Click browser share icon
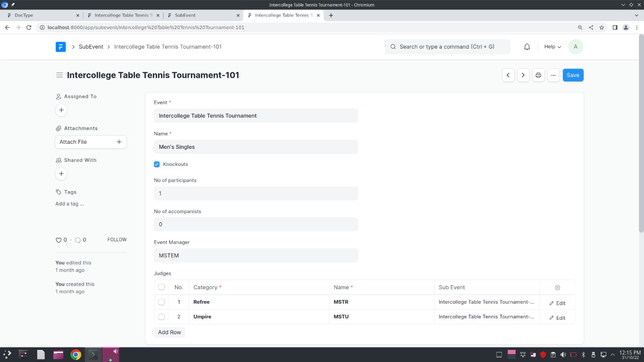The height and width of the screenshot is (362, 644). pyautogui.click(x=591, y=28)
